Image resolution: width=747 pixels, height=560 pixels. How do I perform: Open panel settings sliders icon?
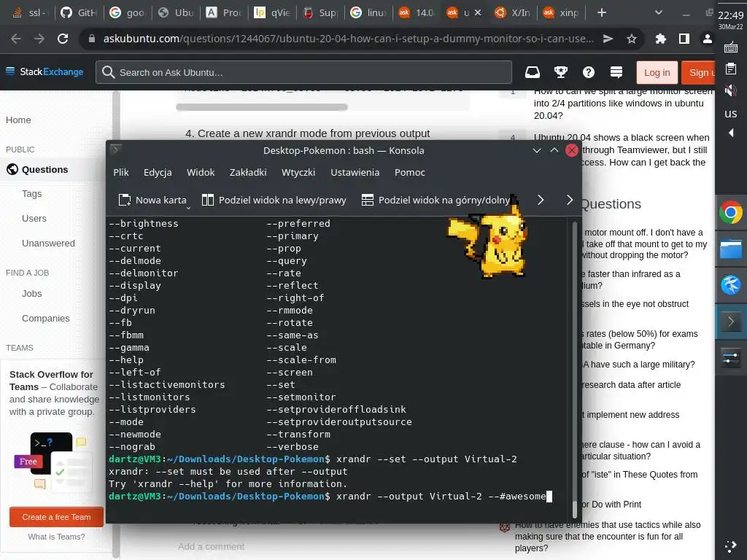pos(731,357)
